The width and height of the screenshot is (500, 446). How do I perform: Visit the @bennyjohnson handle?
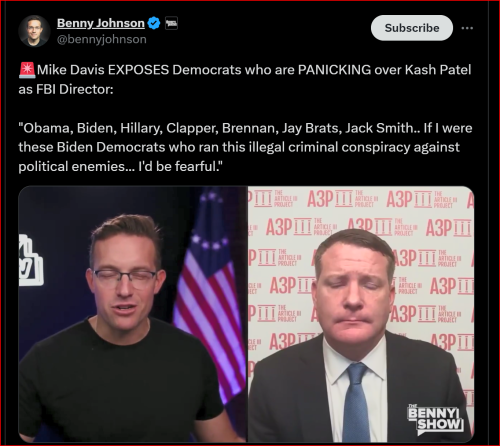point(102,39)
